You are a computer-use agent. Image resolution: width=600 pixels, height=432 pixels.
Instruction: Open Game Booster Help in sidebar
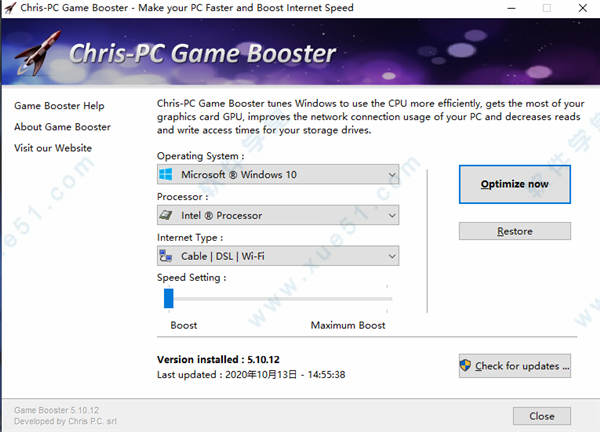59,106
